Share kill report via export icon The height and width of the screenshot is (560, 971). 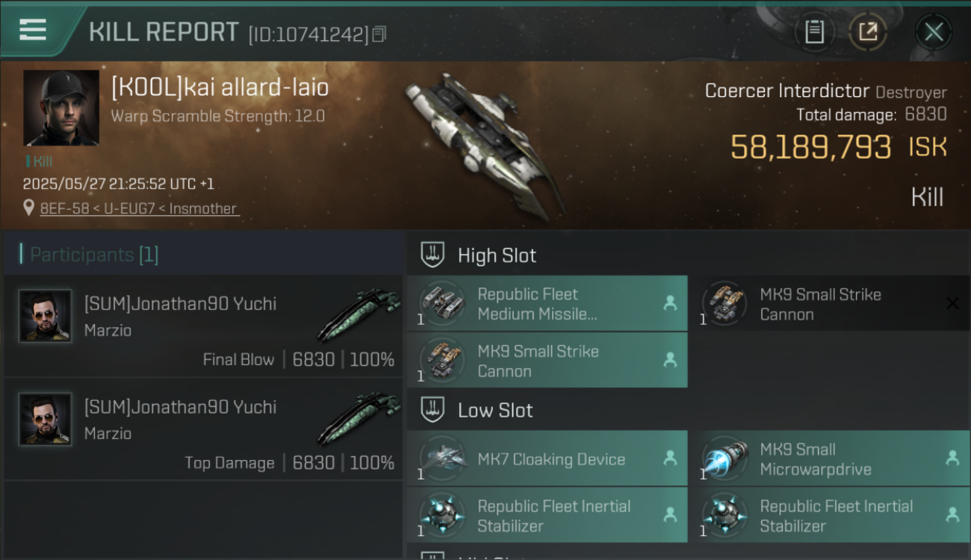click(x=867, y=32)
